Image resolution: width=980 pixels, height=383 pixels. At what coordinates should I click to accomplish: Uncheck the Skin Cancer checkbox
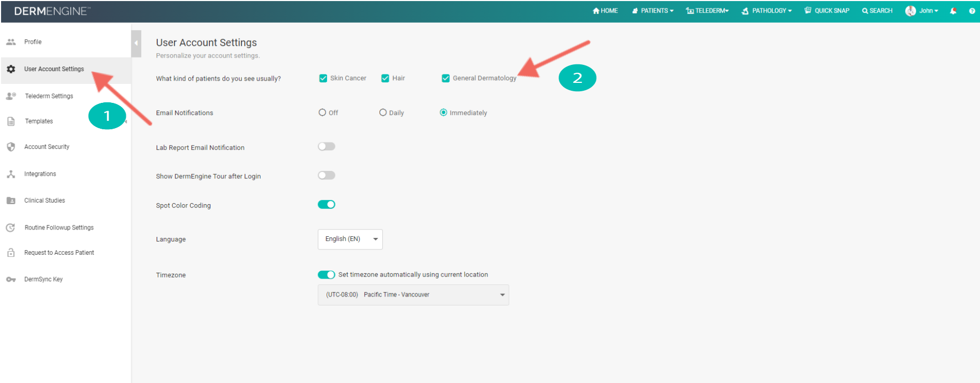(323, 78)
